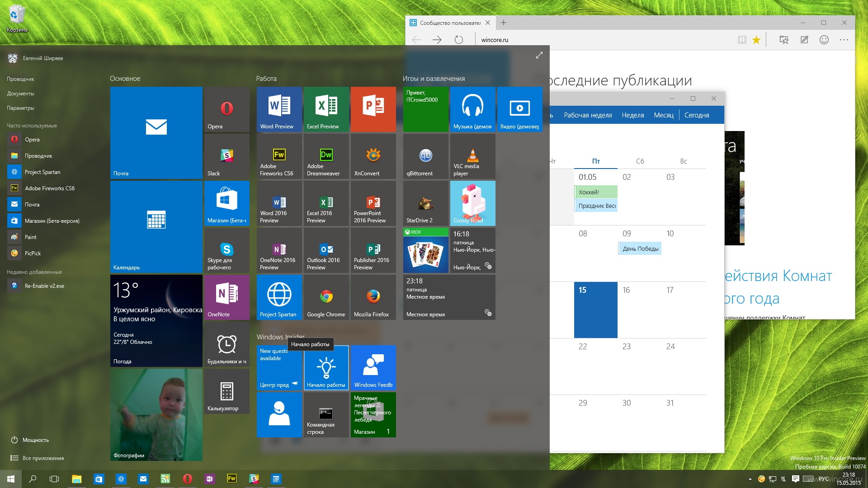The width and height of the screenshot is (868, 488).
Task: Open the Хоккей! calendar event
Action: [x=596, y=192]
